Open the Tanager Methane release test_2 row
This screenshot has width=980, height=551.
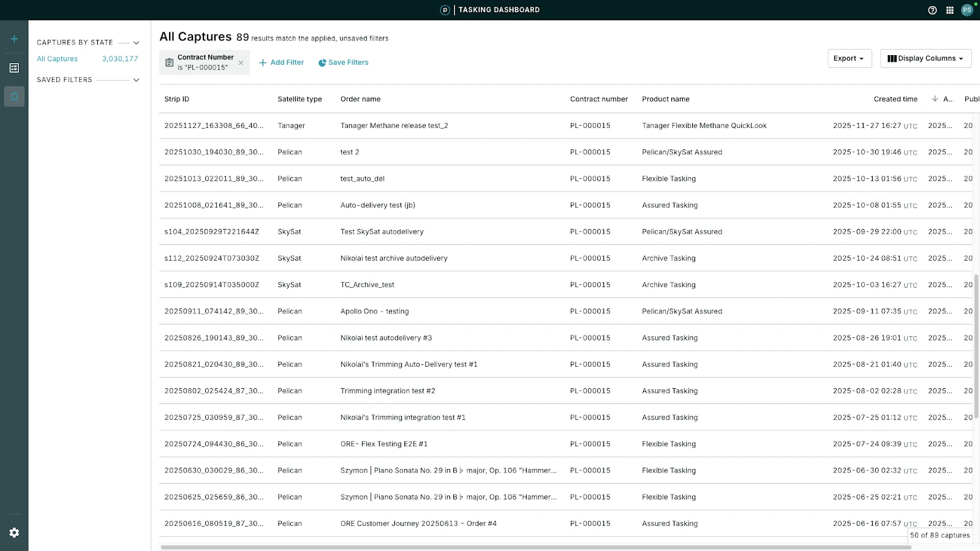coord(394,126)
